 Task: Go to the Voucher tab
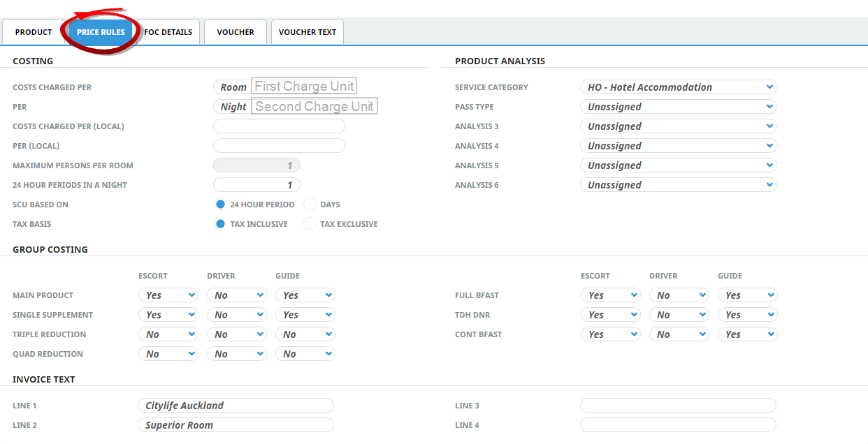236,32
